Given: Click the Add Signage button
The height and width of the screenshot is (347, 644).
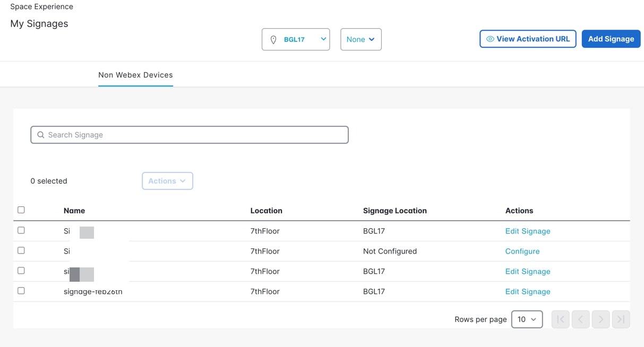Looking at the screenshot, I should pyautogui.click(x=611, y=39).
